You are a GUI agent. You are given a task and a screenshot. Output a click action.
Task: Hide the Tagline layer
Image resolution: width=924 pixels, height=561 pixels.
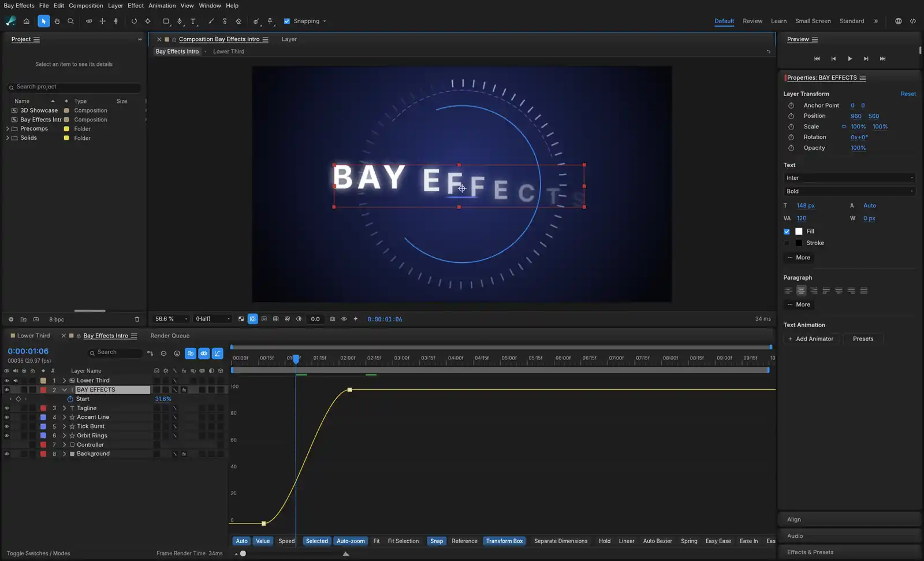click(7, 408)
